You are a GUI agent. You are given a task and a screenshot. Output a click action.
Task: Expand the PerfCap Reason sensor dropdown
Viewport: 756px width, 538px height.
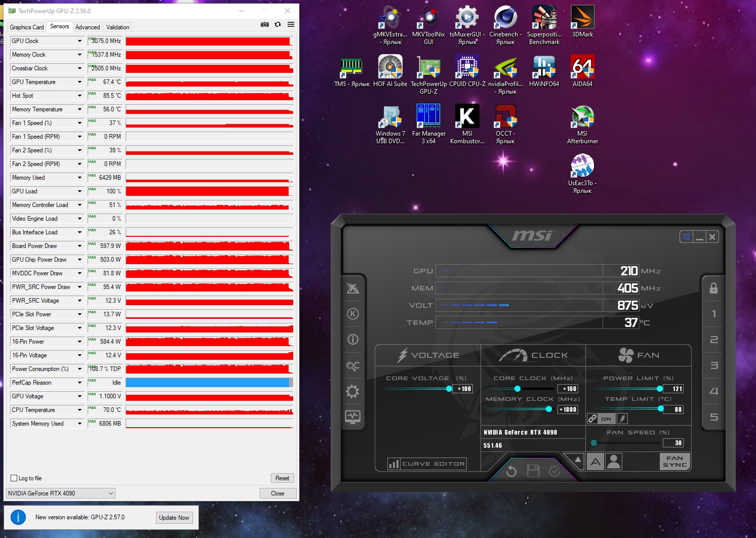79,383
